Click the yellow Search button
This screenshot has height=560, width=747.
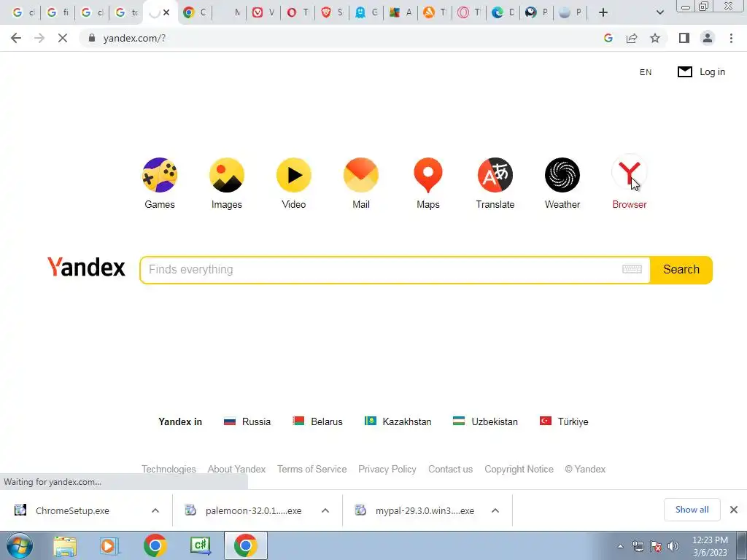coord(681,270)
